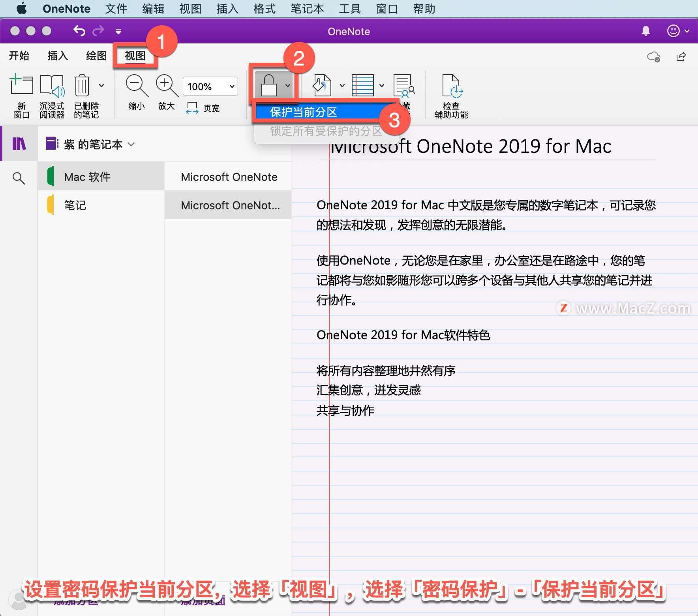
Task: Select the 笔记 section
Action: coord(101,205)
